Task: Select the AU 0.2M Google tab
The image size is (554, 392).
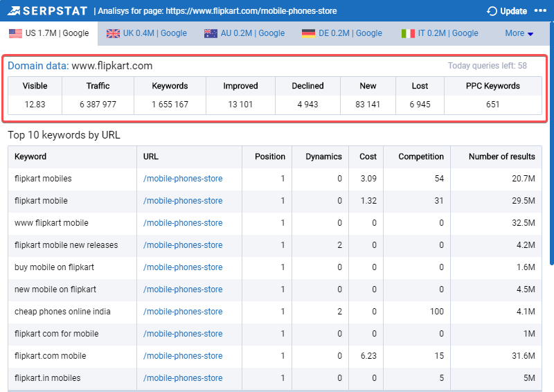Action: (x=244, y=33)
